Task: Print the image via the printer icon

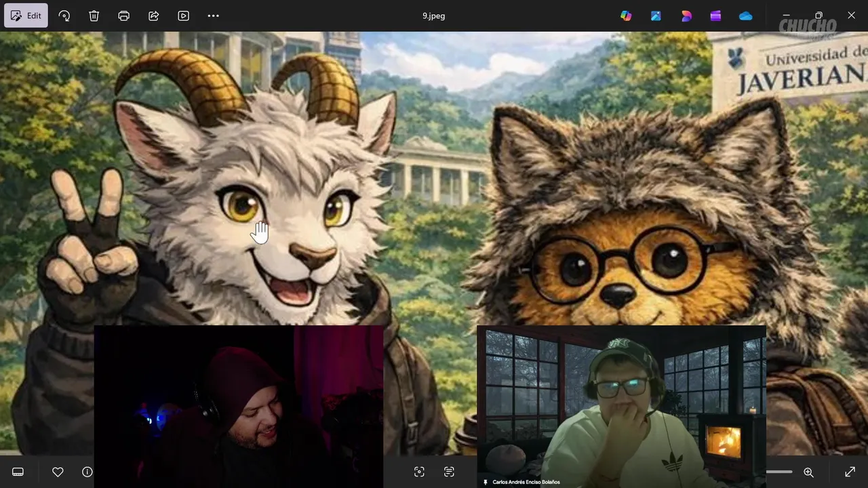Action: coord(123,16)
